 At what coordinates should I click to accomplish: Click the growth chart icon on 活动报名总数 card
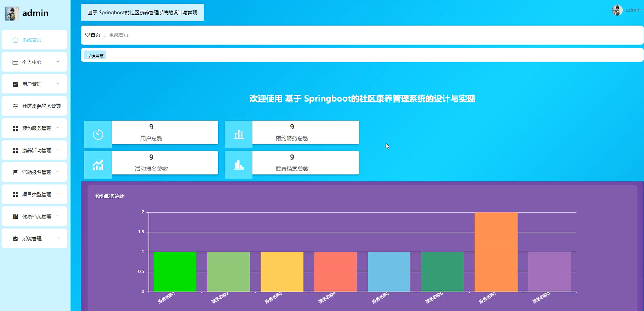pos(98,165)
